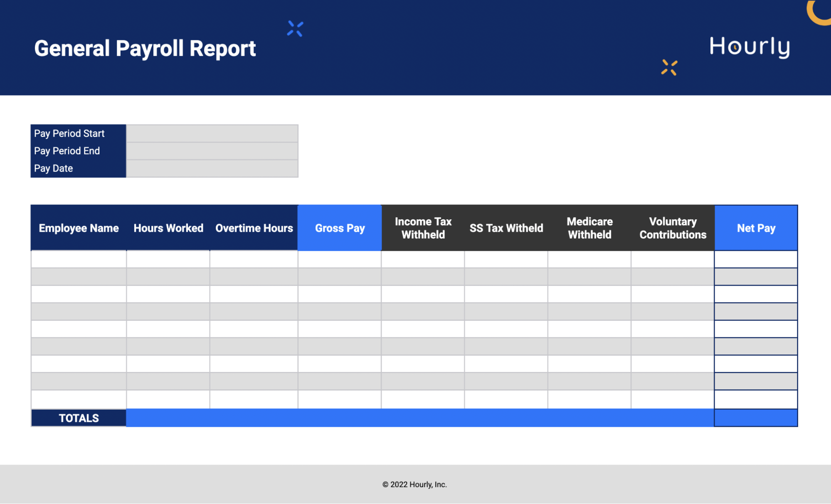Select the blue Net Pay header
Image resolution: width=831 pixels, height=504 pixels.
click(x=756, y=228)
